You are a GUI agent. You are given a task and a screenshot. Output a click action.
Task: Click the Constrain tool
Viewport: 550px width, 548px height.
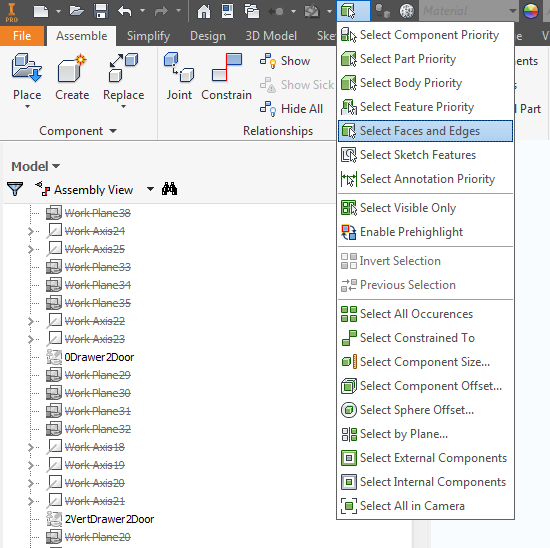coord(226,77)
